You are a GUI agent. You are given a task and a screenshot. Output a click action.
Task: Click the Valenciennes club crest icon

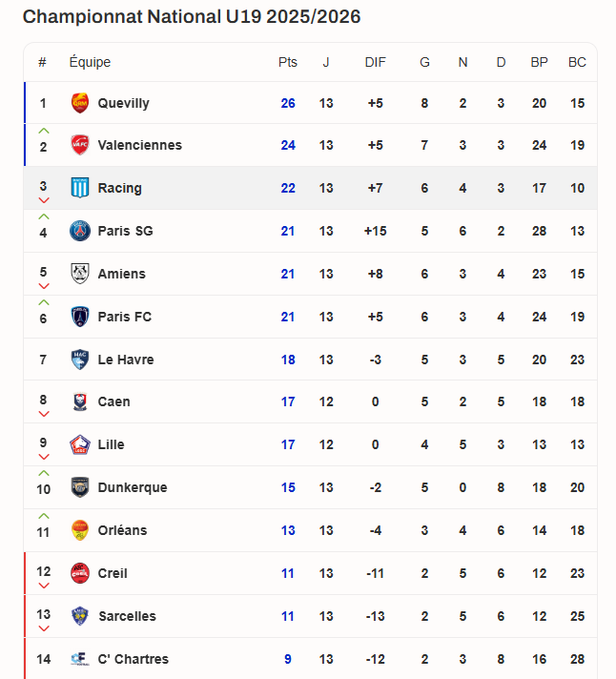(x=80, y=146)
